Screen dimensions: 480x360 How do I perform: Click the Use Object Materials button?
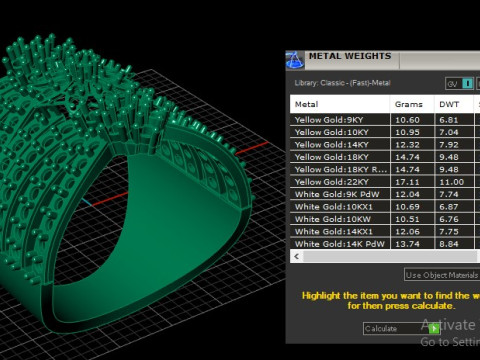coord(442,275)
